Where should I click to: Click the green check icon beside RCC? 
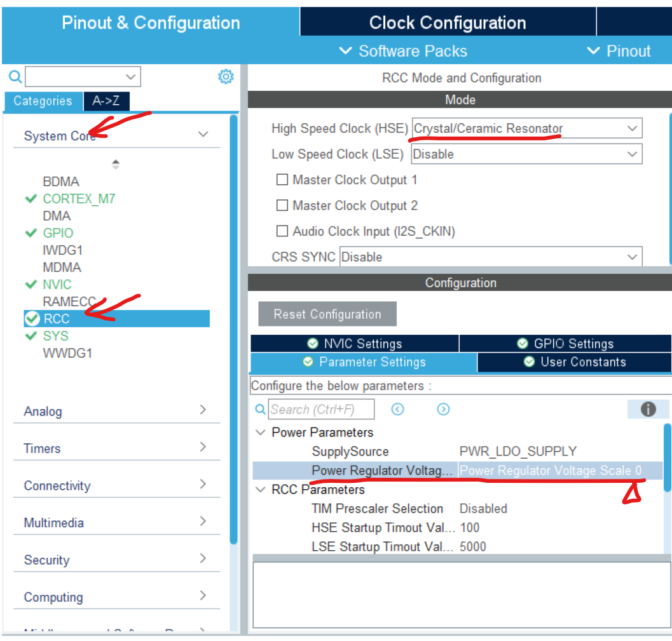32,318
